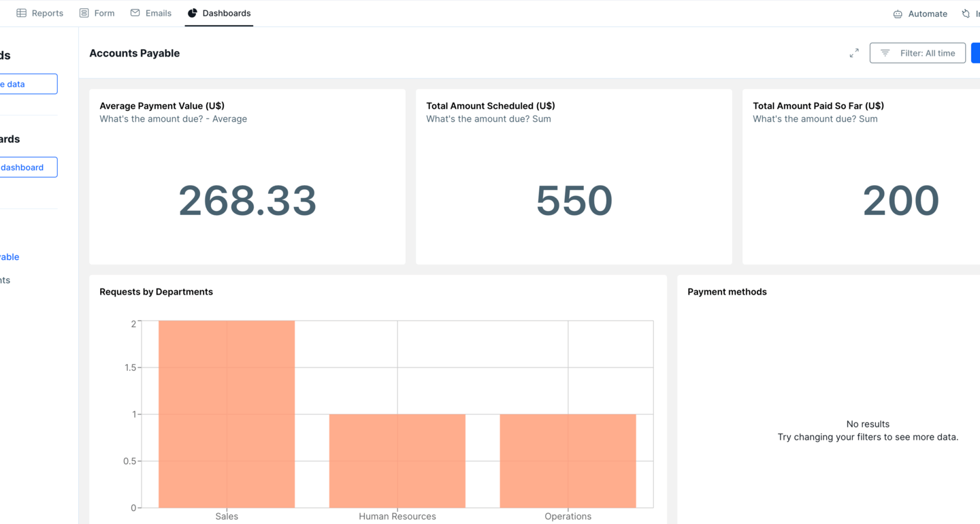Image resolution: width=980 pixels, height=524 pixels.
Task: Switch to the Emails tab label
Action: 159,13
